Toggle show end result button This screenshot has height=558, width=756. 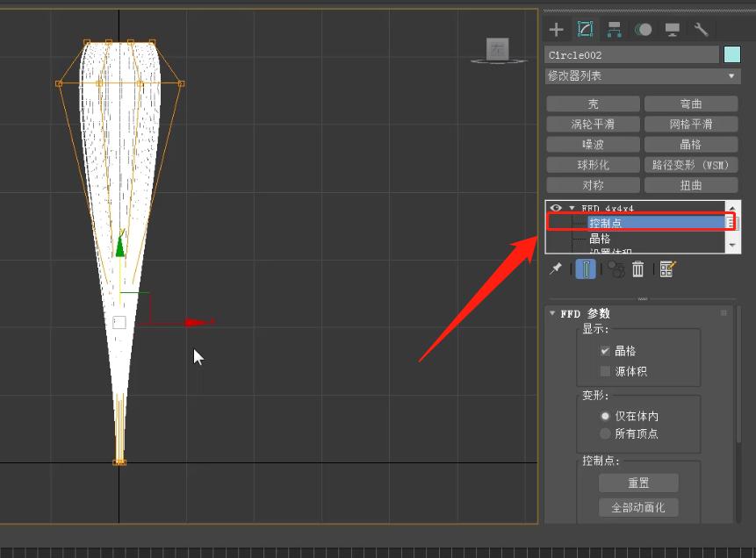tap(586, 269)
